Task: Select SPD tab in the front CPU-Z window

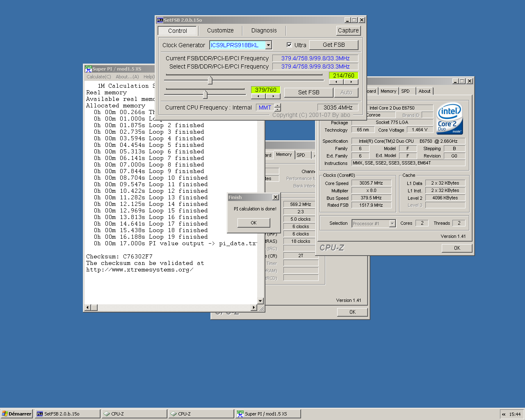Action: 405,91
